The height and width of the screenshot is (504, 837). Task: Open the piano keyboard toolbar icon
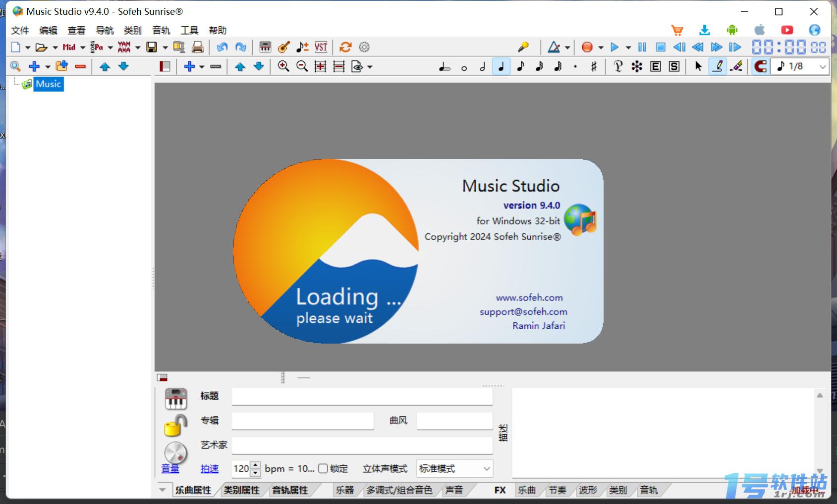265,47
